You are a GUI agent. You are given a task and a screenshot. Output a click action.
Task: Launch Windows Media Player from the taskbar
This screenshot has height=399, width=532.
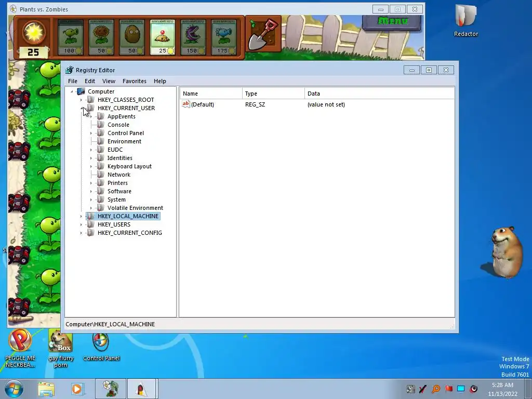click(x=77, y=389)
